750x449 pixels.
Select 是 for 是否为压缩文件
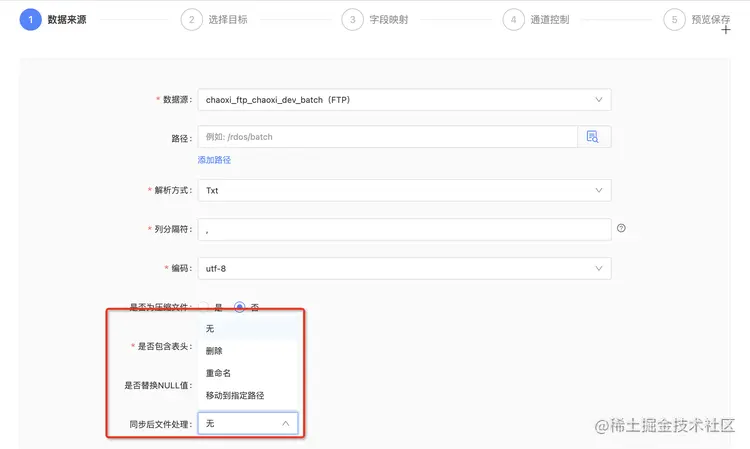pyautogui.click(x=204, y=307)
